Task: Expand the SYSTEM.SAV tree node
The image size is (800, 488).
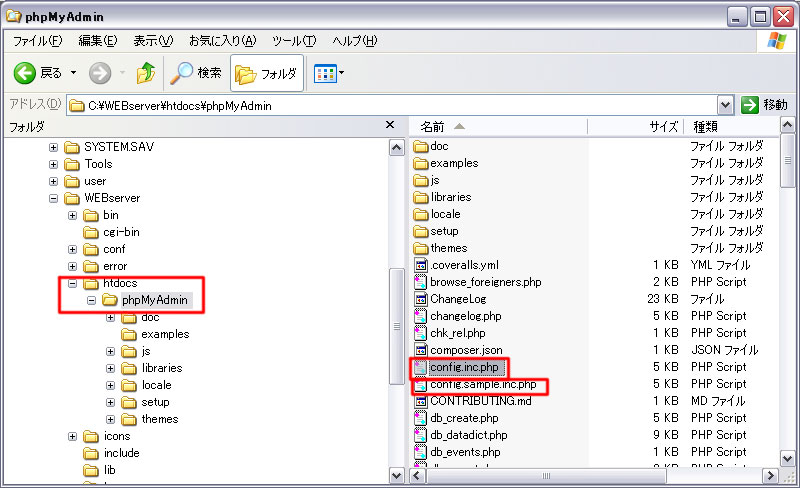Action: click(54, 148)
